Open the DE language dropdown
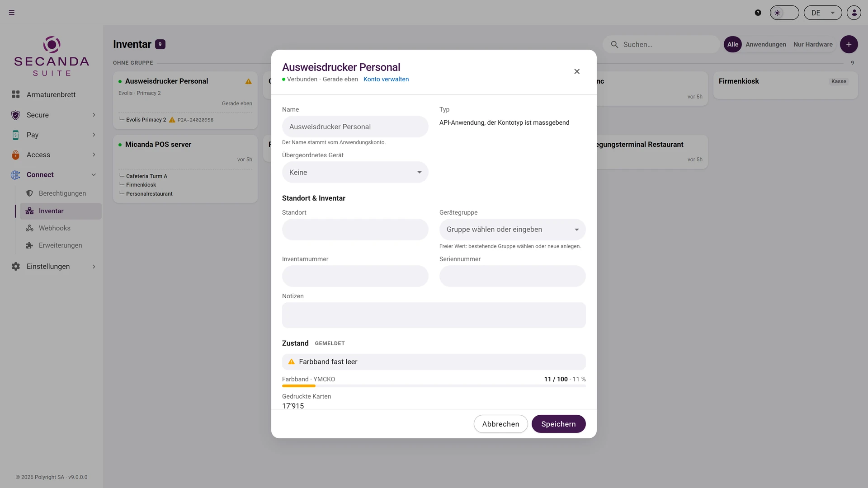 823,13
